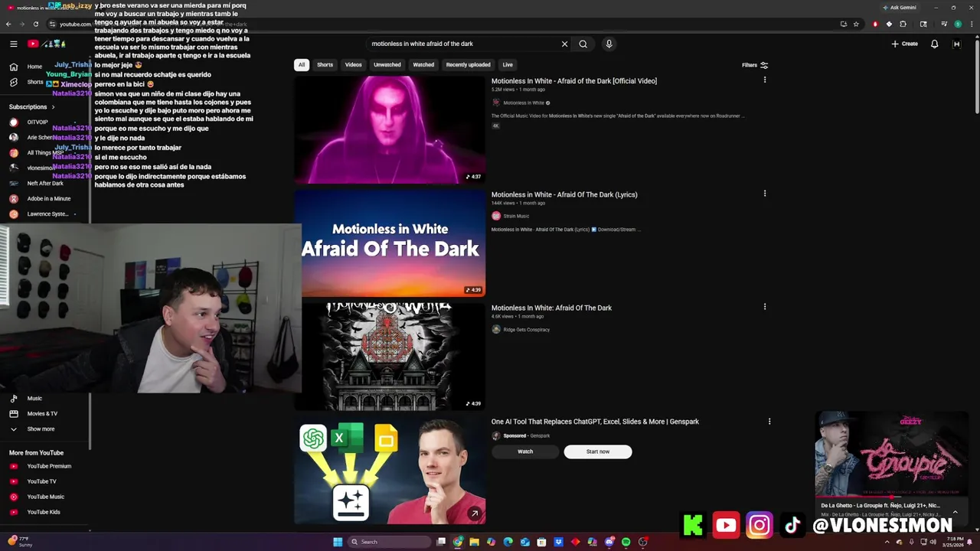
Task: Open Spotify from the taskbar
Action: [626, 542]
